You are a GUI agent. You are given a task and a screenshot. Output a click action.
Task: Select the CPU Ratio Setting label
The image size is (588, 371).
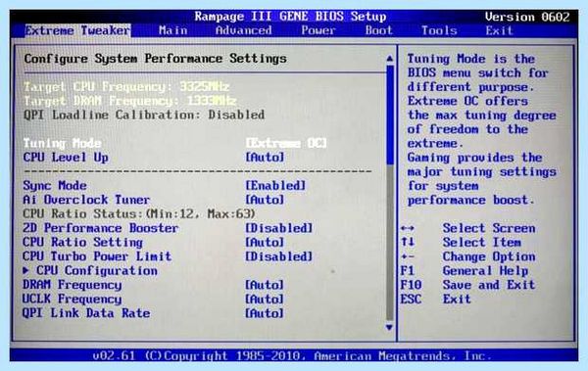pyautogui.click(x=83, y=243)
